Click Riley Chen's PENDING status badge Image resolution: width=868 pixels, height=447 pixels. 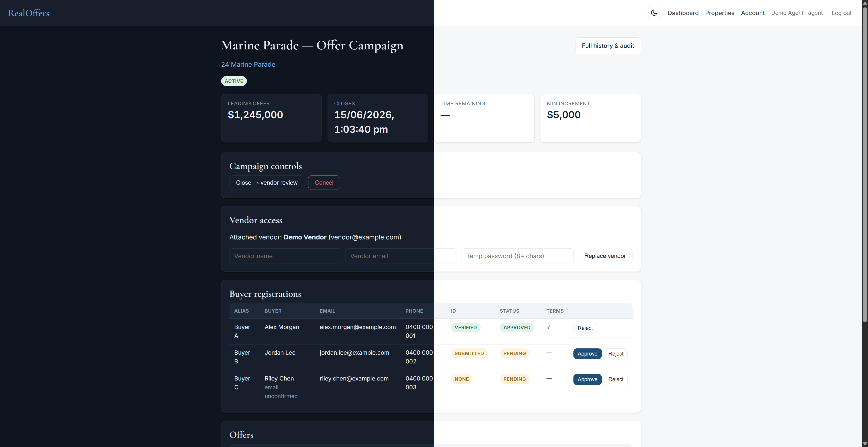click(515, 379)
